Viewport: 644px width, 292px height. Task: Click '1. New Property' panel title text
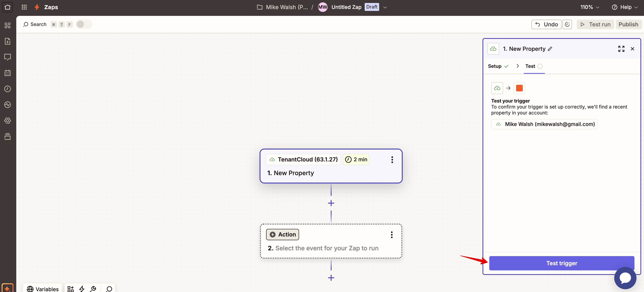(524, 49)
